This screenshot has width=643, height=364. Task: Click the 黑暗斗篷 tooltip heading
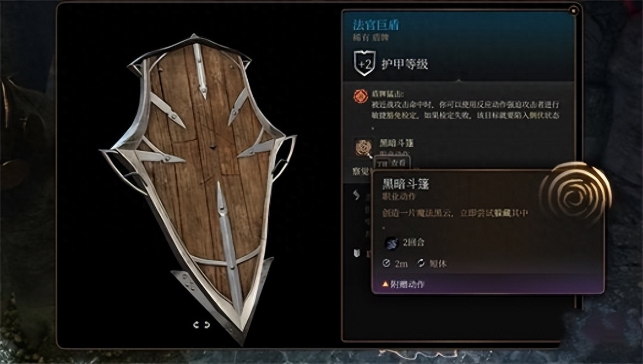(406, 184)
